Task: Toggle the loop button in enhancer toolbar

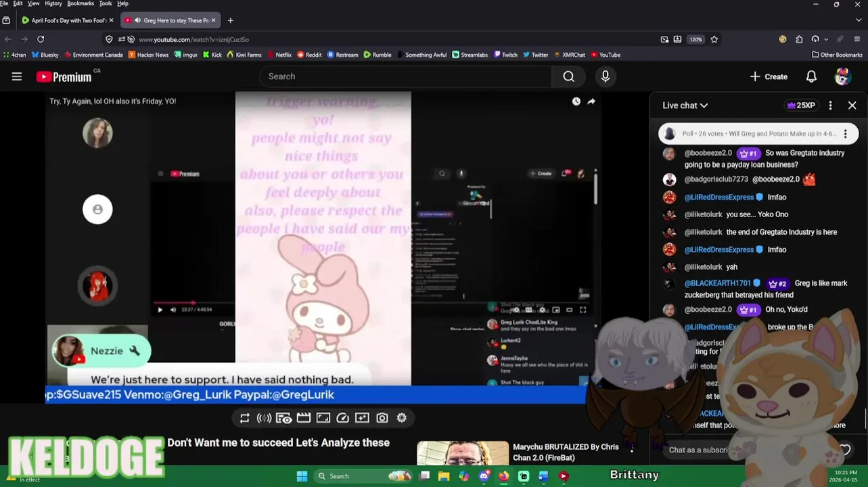Action: point(244,418)
